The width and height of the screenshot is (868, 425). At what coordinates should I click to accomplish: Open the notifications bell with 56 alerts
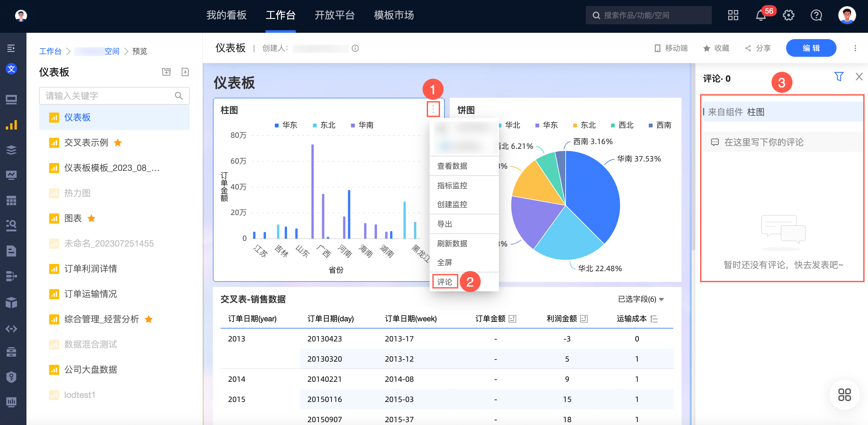click(x=761, y=15)
